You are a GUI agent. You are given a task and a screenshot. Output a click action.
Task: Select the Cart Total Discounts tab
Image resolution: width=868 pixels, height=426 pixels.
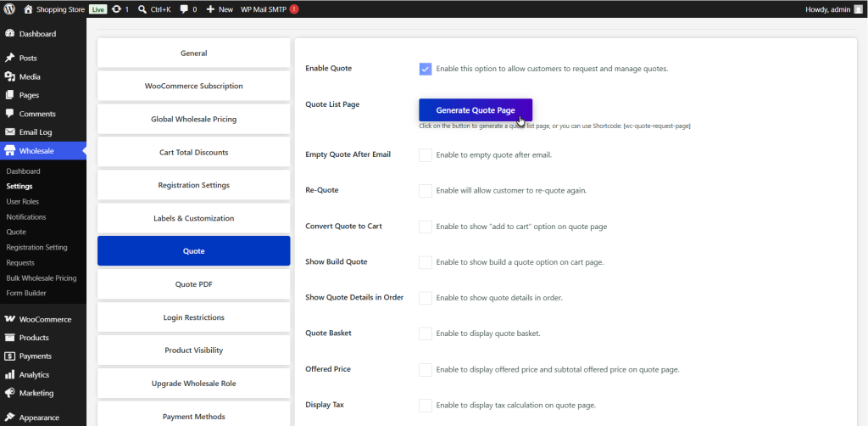(194, 153)
